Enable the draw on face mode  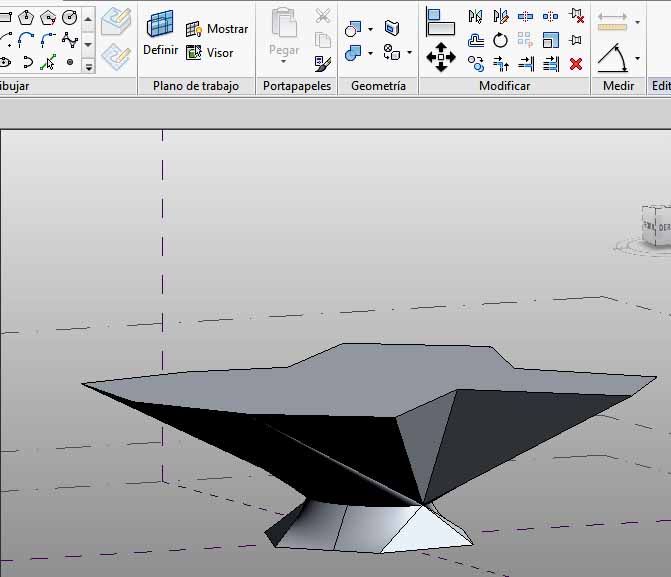[x=117, y=21]
